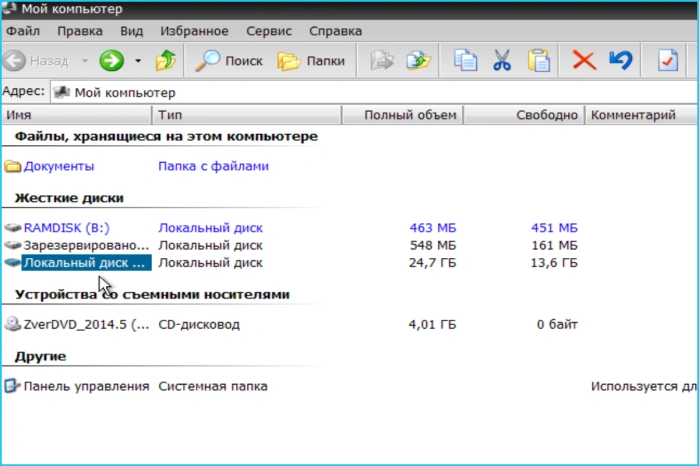Open the Сервис menu
Image resolution: width=699 pixels, height=466 pixels.
pos(269,31)
